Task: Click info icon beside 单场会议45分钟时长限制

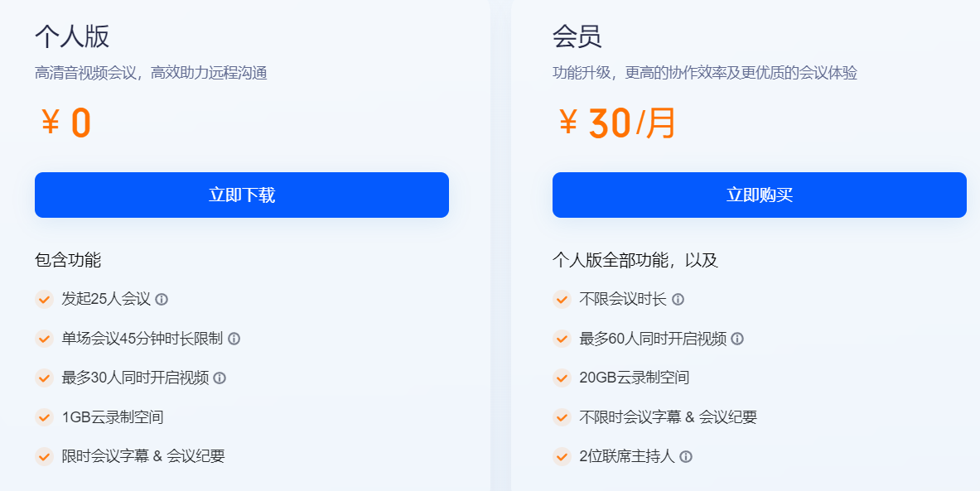Action: click(x=234, y=339)
